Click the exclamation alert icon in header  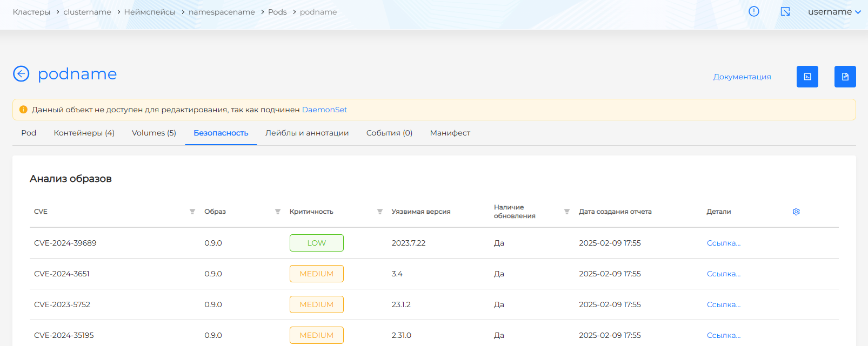(x=753, y=12)
